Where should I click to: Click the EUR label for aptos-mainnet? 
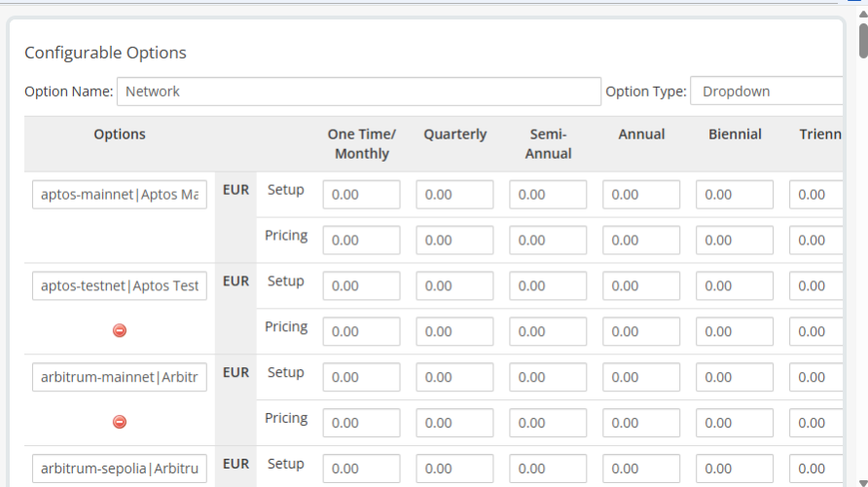point(235,190)
